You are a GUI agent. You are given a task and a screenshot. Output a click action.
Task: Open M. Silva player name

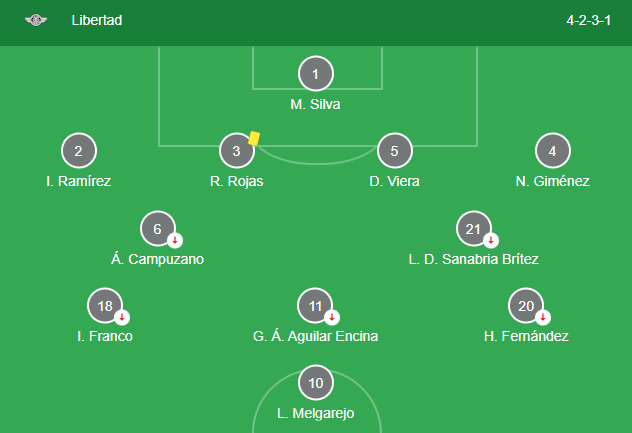316,104
